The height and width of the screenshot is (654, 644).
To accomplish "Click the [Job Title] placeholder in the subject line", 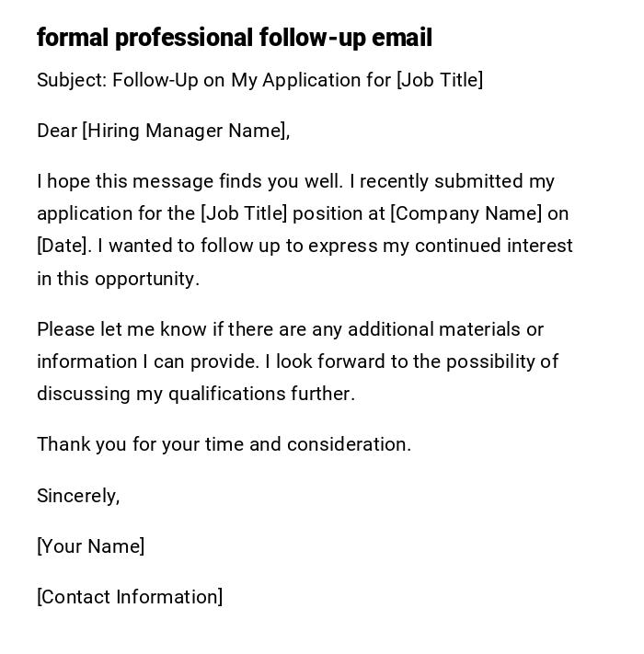I will point(440,80).
